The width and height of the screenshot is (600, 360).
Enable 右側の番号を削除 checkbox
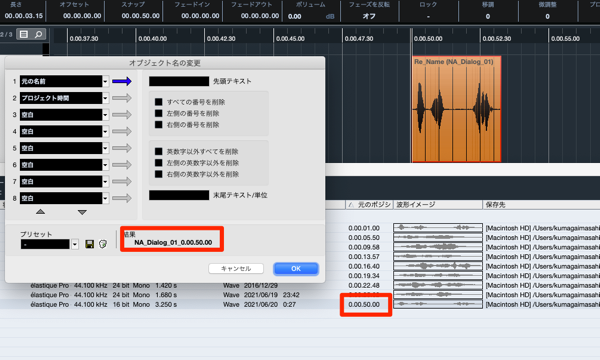158,125
